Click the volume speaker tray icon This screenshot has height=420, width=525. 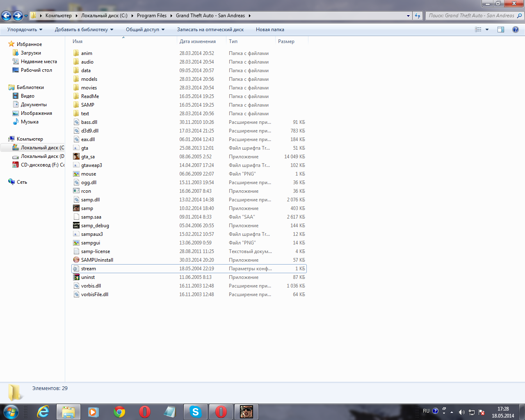(461, 412)
